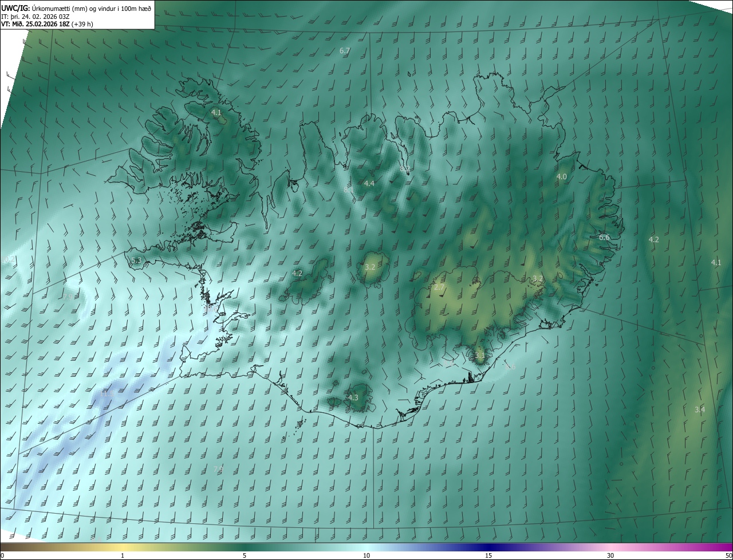The height and width of the screenshot is (560, 733).
Task: Select the 4.2 label off the east coast
Action: pyautogui.click(x=653, y=239)
